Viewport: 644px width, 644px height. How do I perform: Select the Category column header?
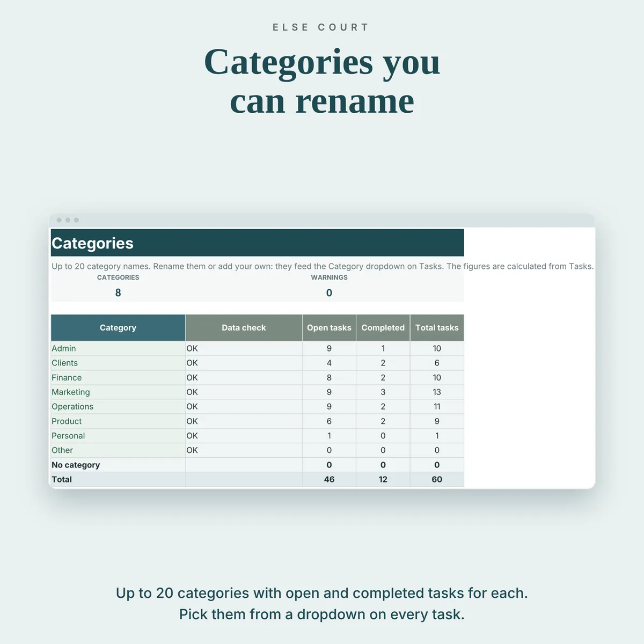[x=118, y=328]
